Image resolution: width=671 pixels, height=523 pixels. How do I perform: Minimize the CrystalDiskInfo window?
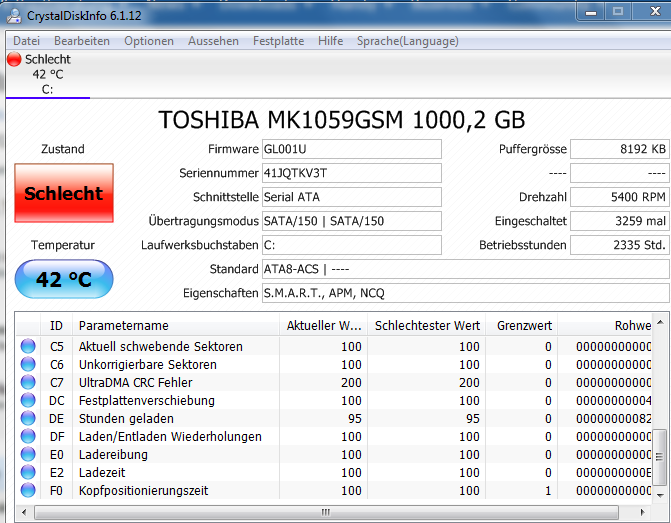(x=591, y=13)
